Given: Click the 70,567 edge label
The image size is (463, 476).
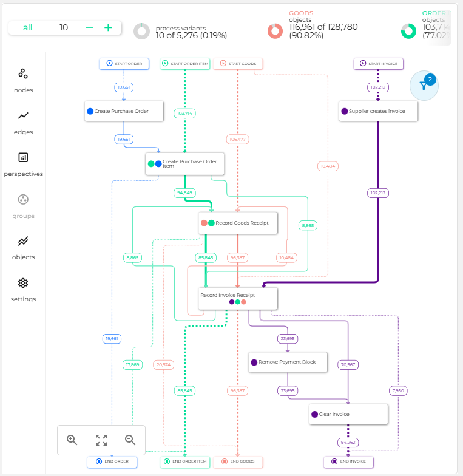Looking at the screenshot, I should [348, 364].
